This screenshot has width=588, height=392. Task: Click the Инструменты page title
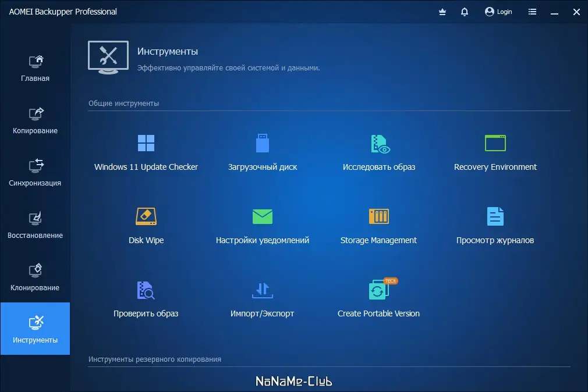[x=168, y=51]
